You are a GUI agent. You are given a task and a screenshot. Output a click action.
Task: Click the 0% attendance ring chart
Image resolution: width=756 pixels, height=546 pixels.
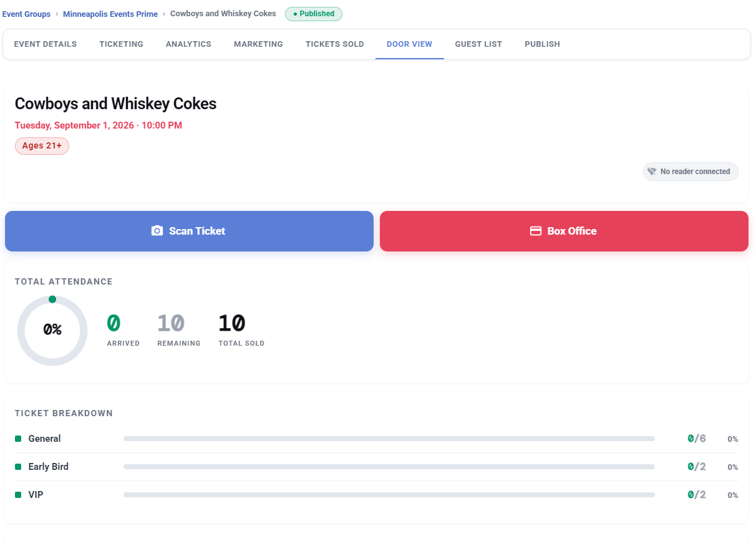pyautogui.click(x=52, y=331)
